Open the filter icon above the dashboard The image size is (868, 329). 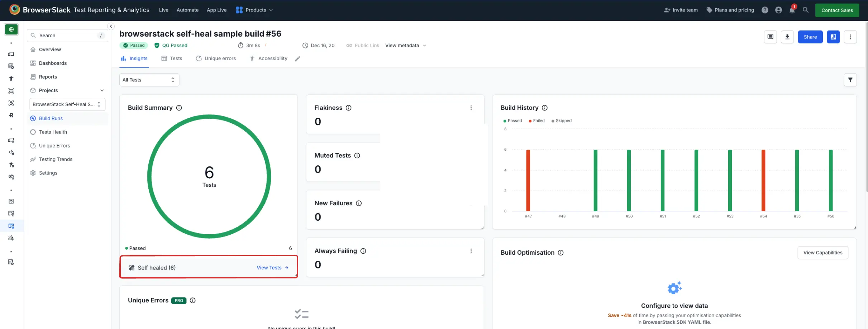click(850, 80)
